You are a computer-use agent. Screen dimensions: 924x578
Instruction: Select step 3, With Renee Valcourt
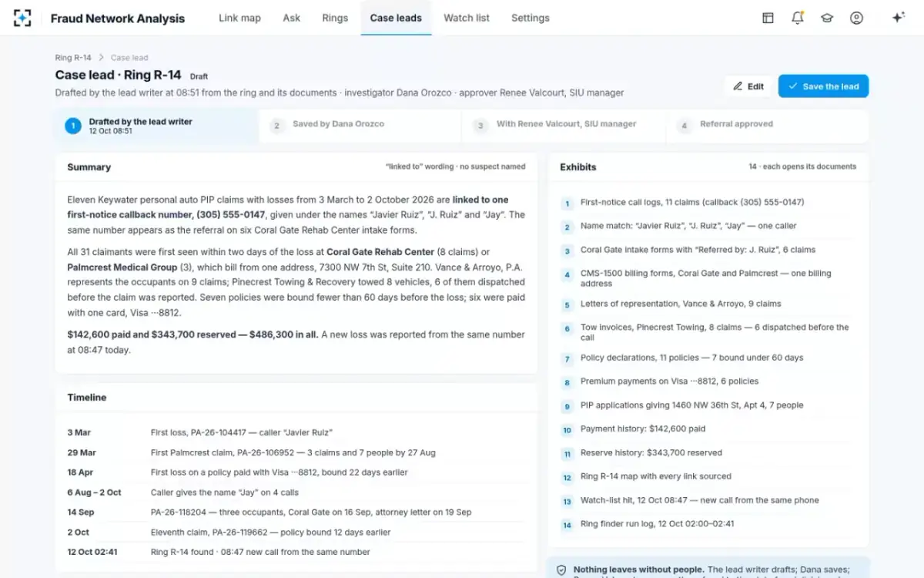click(564, 126)
